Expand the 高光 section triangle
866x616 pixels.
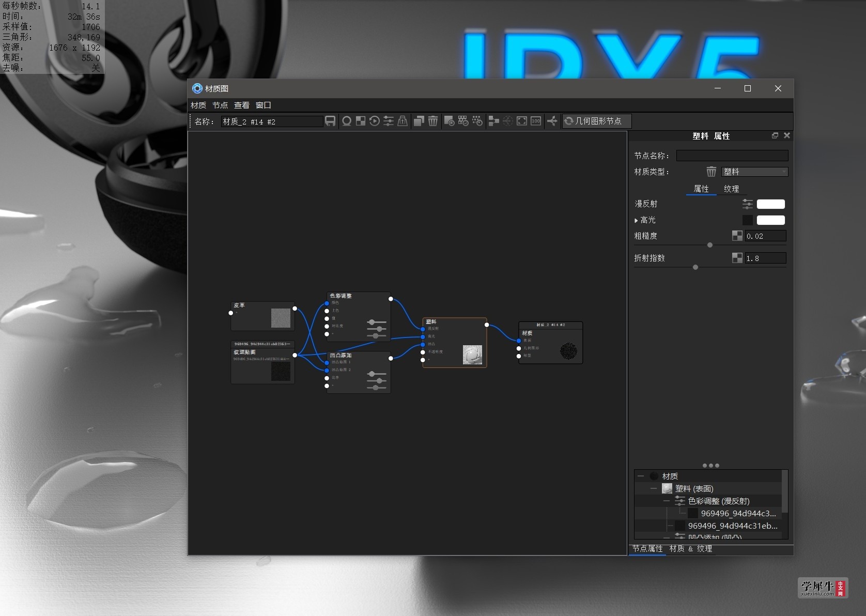[636, 220]
